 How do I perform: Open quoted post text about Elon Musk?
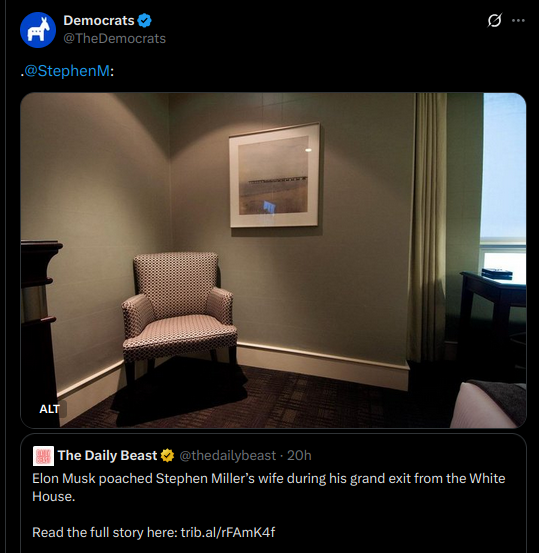269,487
